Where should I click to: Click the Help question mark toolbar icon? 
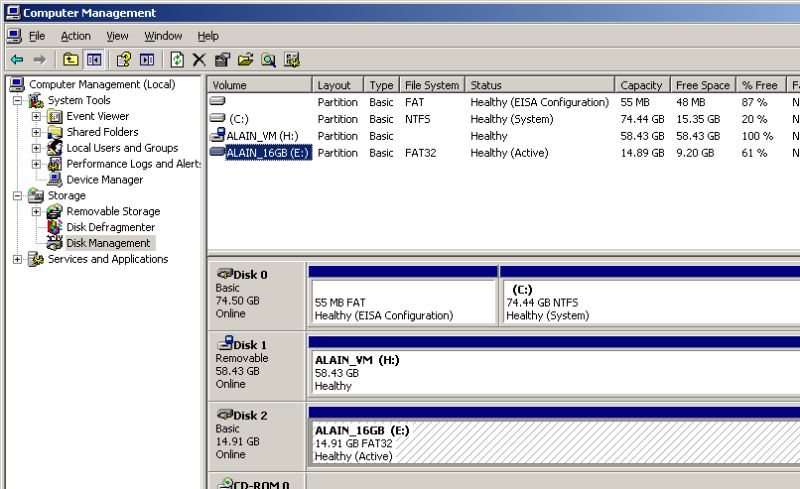123,60
